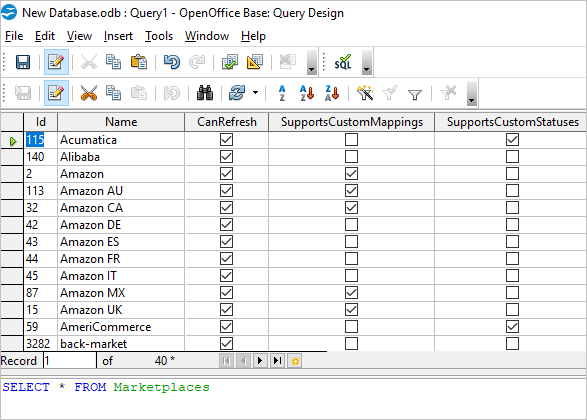Refresh the table data
Image resolution: width=587 pixels, height=420 pixels.
coord(237,93)
